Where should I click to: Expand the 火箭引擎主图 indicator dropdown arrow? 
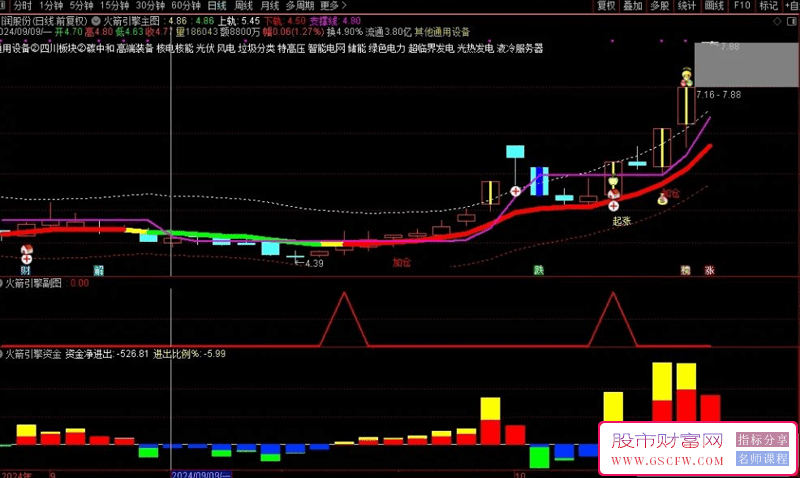[96, 21]
